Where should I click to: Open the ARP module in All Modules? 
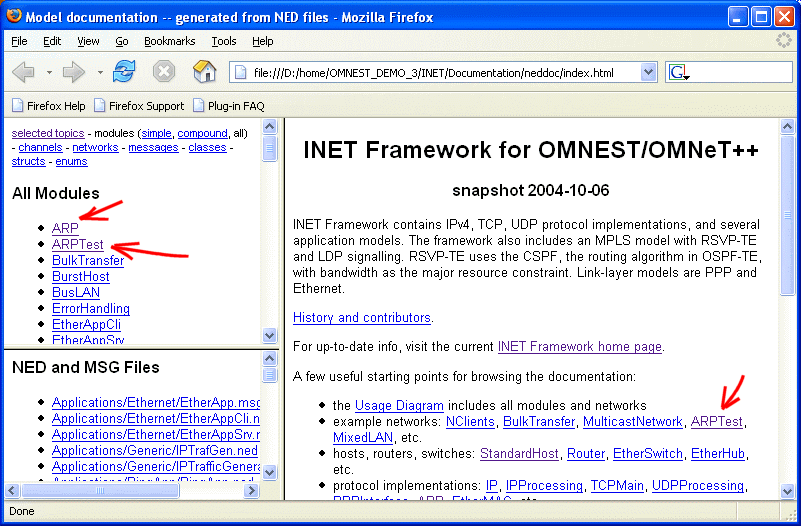(x=65, y=228)
